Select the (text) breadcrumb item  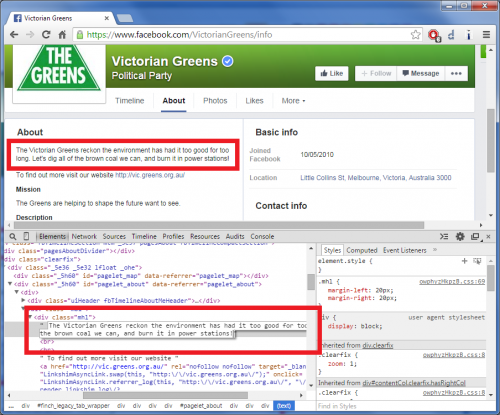pyautogui.click(x=284, y=406)
